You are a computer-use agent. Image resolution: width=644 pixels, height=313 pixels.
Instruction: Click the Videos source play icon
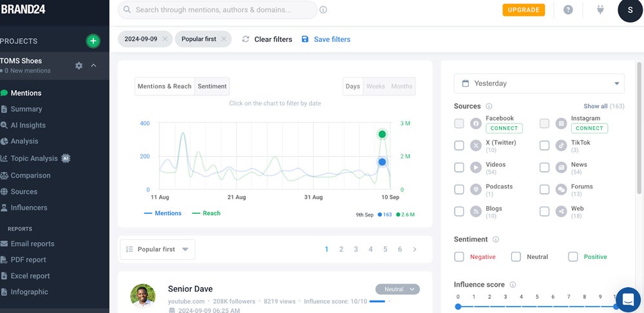pos(476,167)
